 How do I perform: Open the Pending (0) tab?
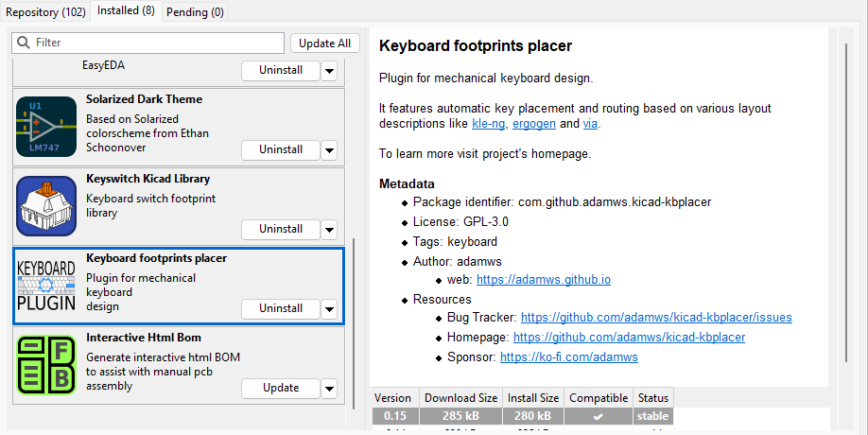pyautogui.click(x=195, y=11)
